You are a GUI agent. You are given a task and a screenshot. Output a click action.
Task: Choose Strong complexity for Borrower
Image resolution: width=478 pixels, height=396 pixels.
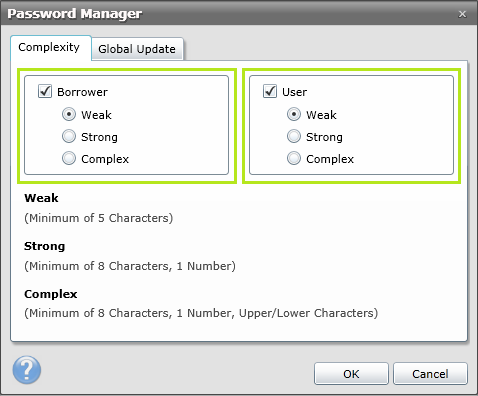(x=69, y=137)
